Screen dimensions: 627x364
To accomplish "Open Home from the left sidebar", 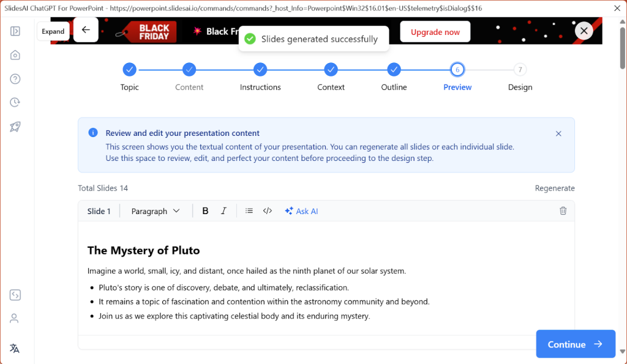I will 15,54.
